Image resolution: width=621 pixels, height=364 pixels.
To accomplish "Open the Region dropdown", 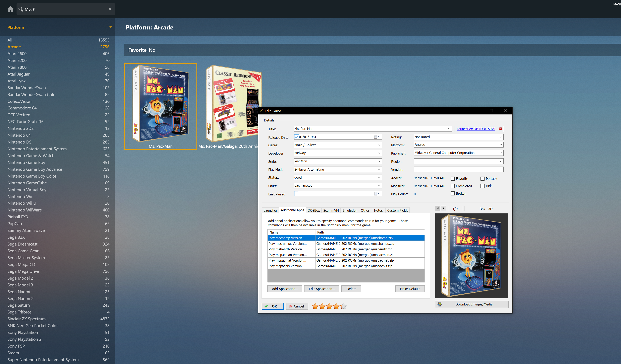I will [501, 161].
